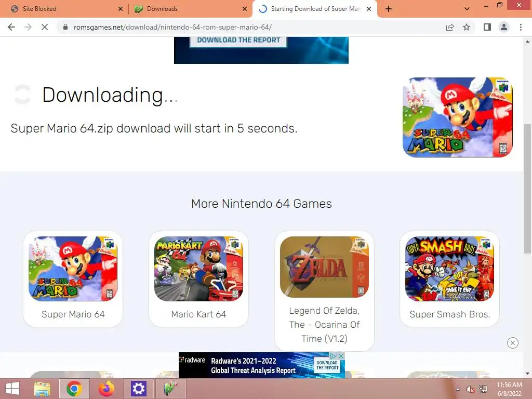Click the Radware banner ad's Download The Report
Image resolution: width=532 pixels, height=399 pixels.
327,365
